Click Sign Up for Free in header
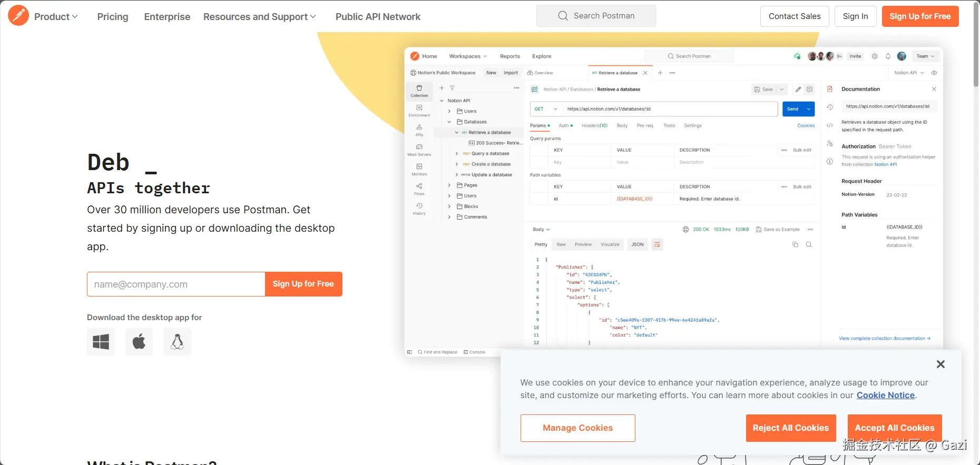 (x=920, y=16)
